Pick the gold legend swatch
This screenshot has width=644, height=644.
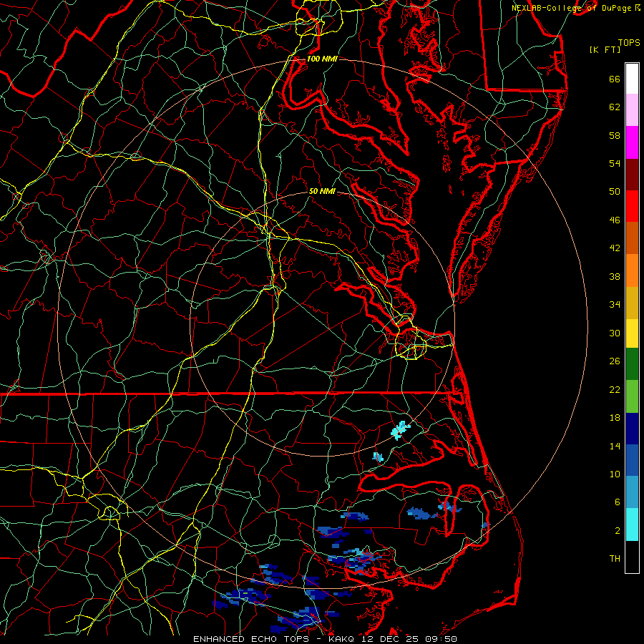tap(632, 303)
